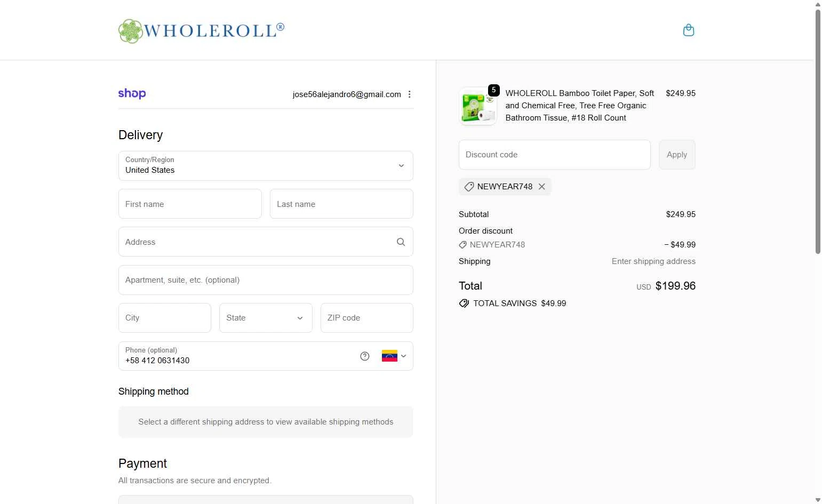
Task: Click the Total Savings tag icon
Action: (x=464, y=303)
